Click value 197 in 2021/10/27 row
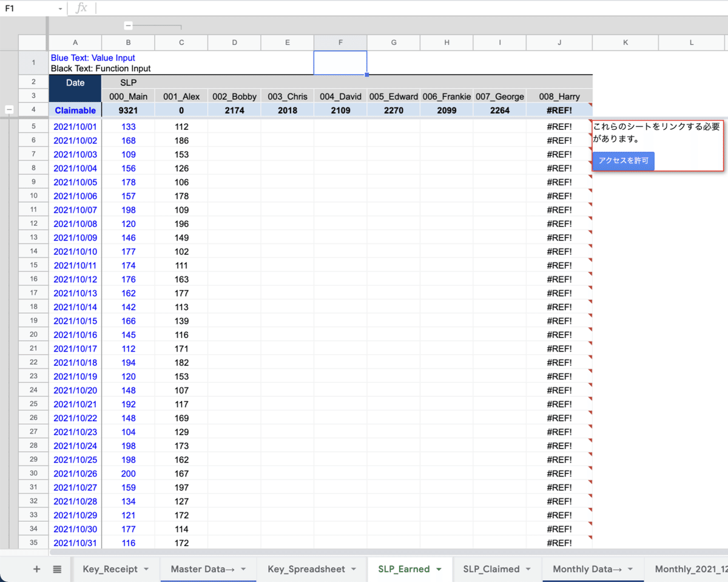 [x=181, y=487]
